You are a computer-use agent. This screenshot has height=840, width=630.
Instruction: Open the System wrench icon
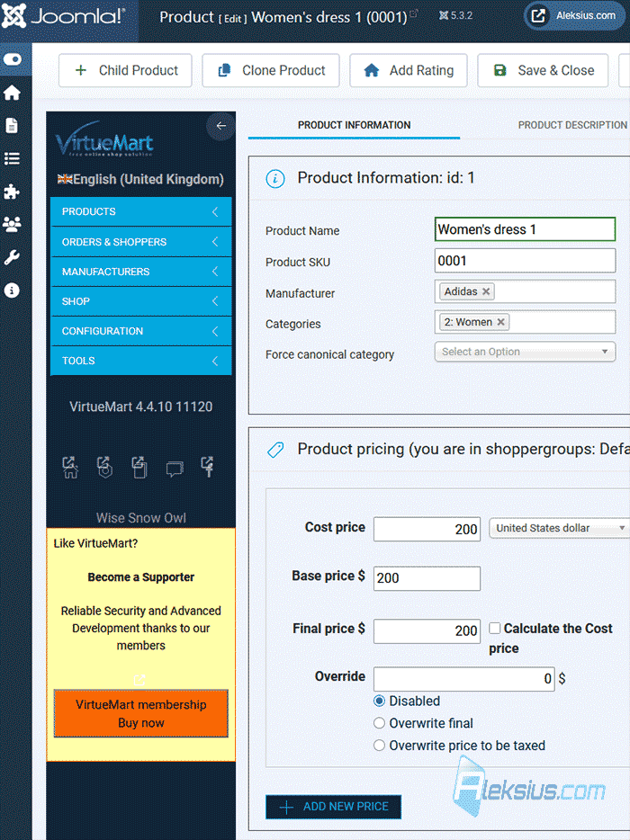(12, 258)
